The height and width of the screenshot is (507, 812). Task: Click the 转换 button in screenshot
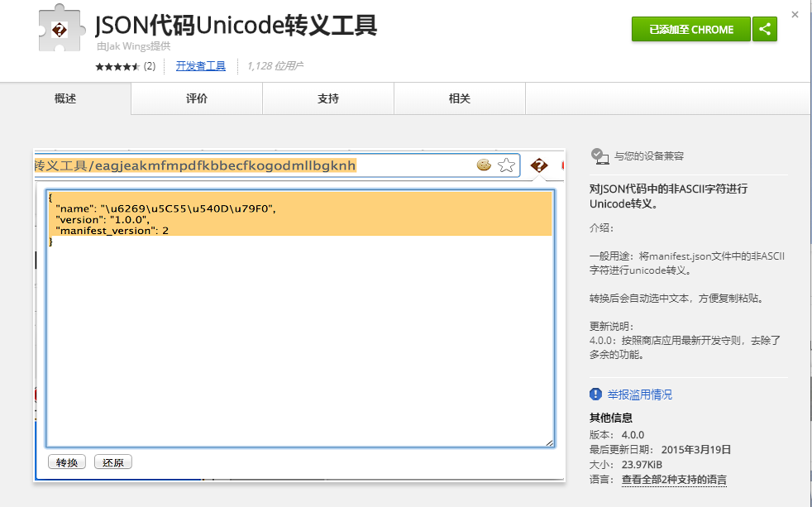click(67, 462)
